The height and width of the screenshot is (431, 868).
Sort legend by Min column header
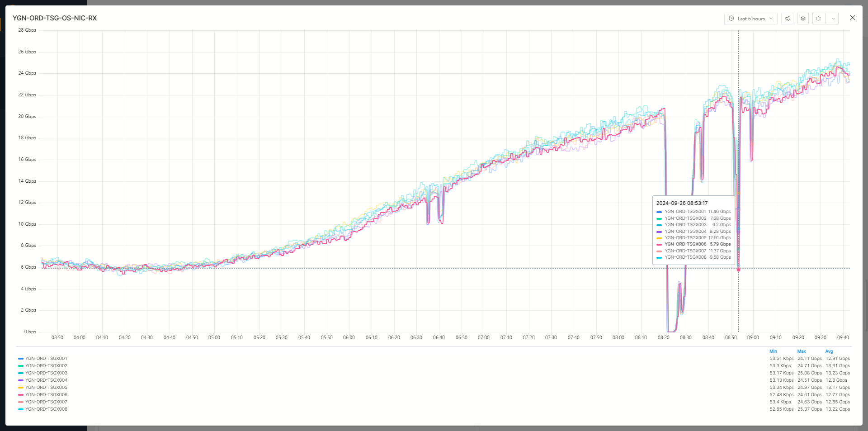pyautogui.click(x=773, y=351)
